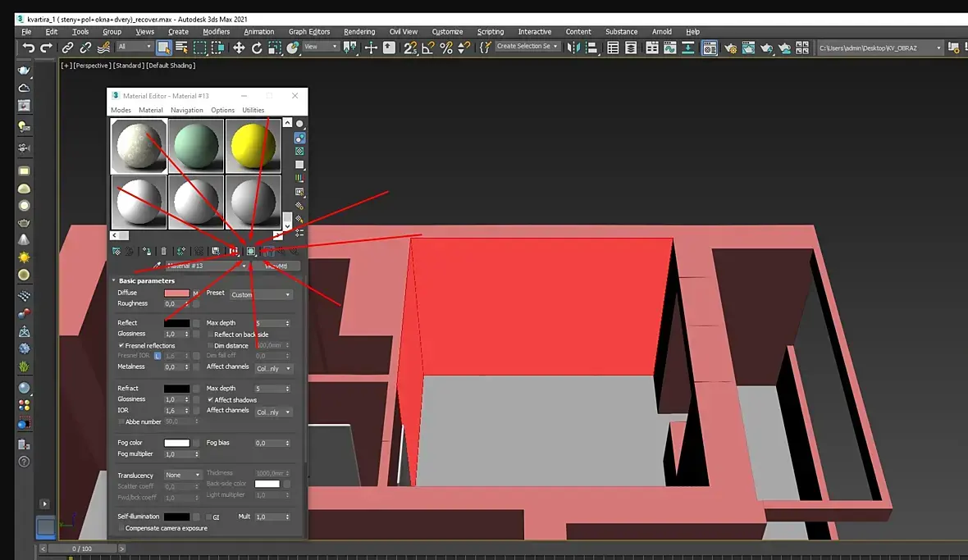Click Assign Material to Selection icon
Viewport: 968px width, 560px height.
click(x=146, y=251)
